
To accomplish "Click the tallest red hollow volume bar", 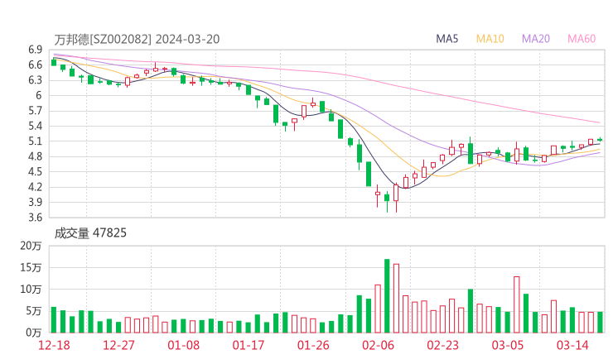I will (397, 299).
